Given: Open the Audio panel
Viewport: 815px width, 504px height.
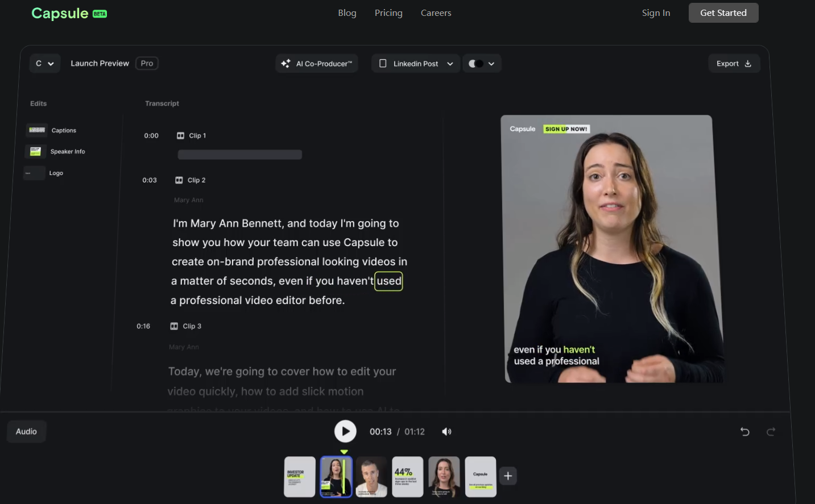Looking at the screenshot, I should click(26, 432).
